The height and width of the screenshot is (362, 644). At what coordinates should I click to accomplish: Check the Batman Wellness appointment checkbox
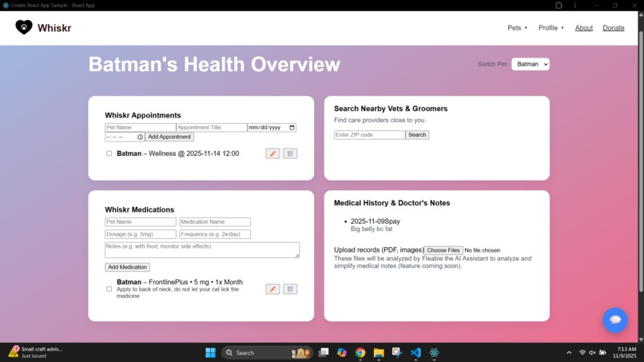(x=109, y=153)
